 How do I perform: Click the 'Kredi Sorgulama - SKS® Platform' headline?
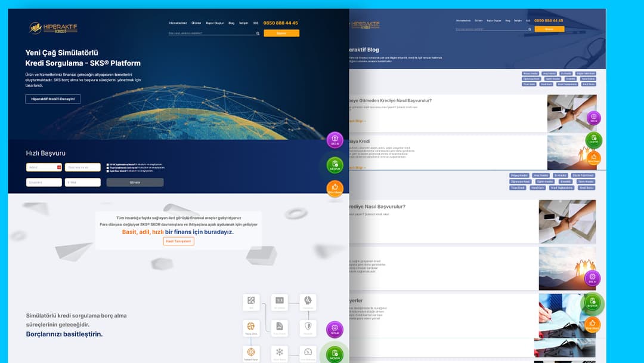pyautogui.click(x=83, y=63)
